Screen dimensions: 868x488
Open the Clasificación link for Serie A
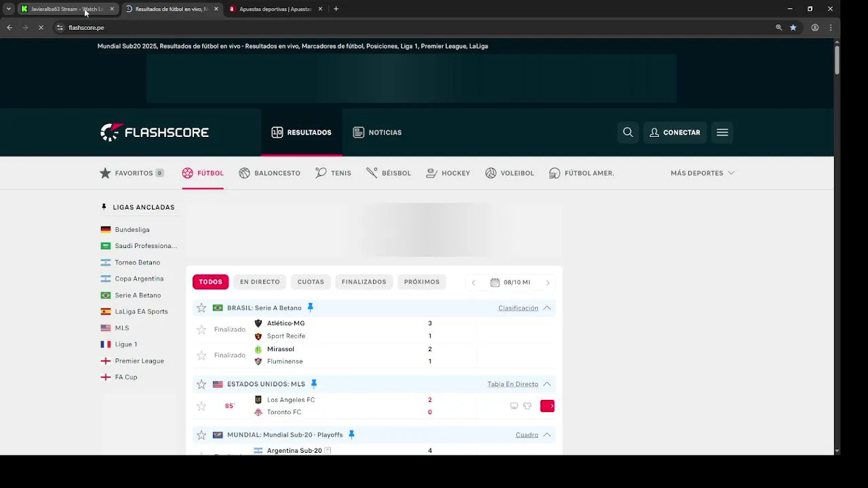click(518, 308)
